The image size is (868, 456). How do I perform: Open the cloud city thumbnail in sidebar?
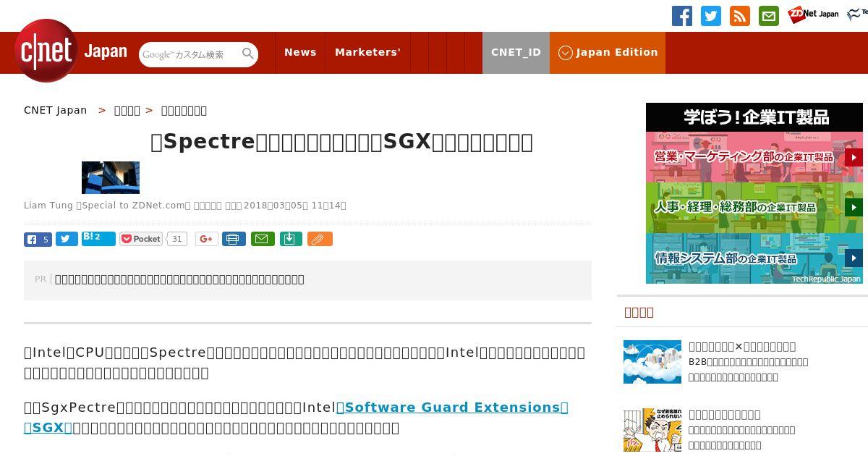click(x=652, y=362)
